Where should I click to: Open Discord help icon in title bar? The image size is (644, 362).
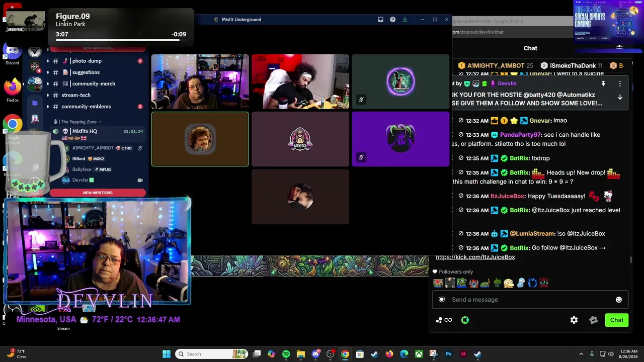click(392, 20)
